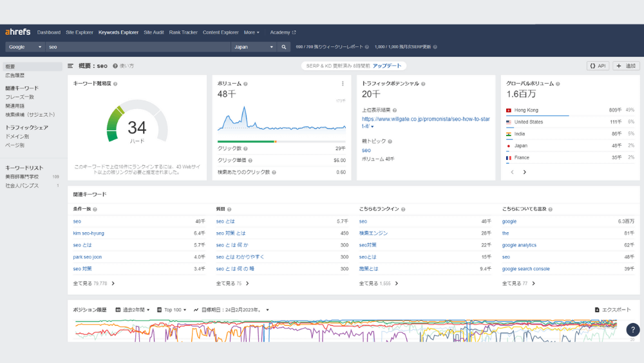The height and width of the screenshot is (363, 644).
Task: Click the kim seo-hyung keyword link
Action: tap(89, 233)
